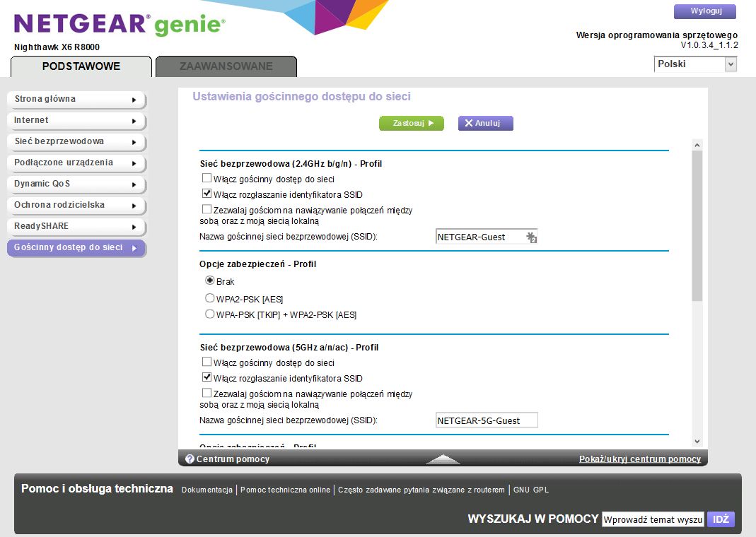Click the scrollbar down arrow
This screenshot has width=756, height=537.
coord(697,441)
